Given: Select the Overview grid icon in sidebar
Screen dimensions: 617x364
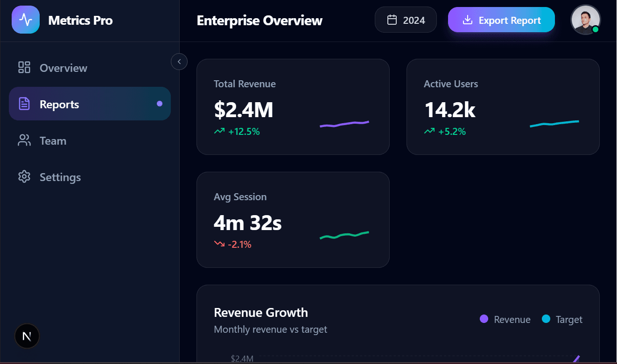Looking at the screenshot, I should [24, 67].
